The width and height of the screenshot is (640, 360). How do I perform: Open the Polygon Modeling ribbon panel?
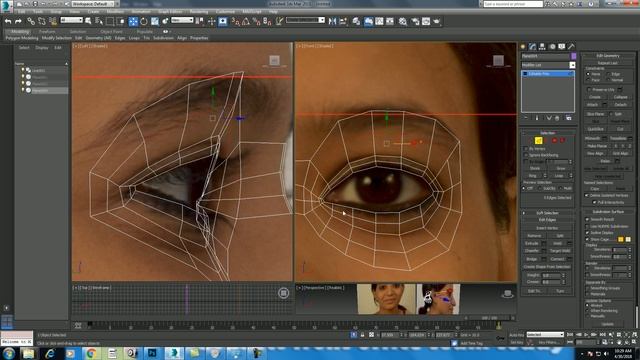point(22,38)
